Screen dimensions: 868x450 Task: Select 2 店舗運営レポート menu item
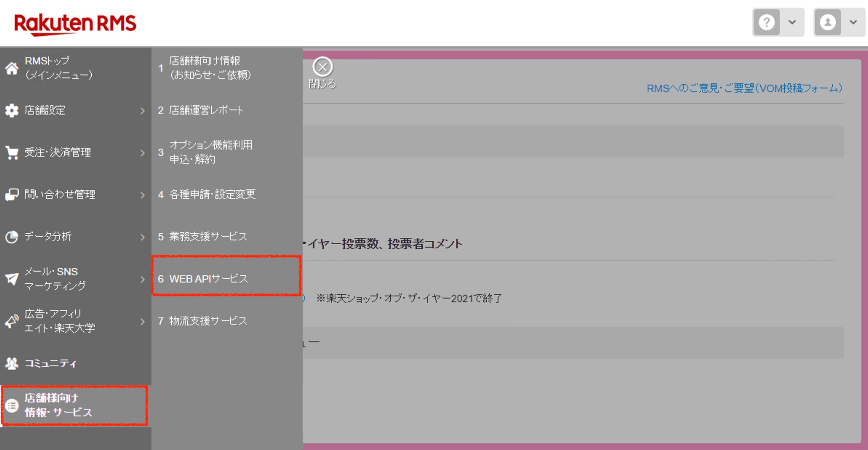click(206, 110)
